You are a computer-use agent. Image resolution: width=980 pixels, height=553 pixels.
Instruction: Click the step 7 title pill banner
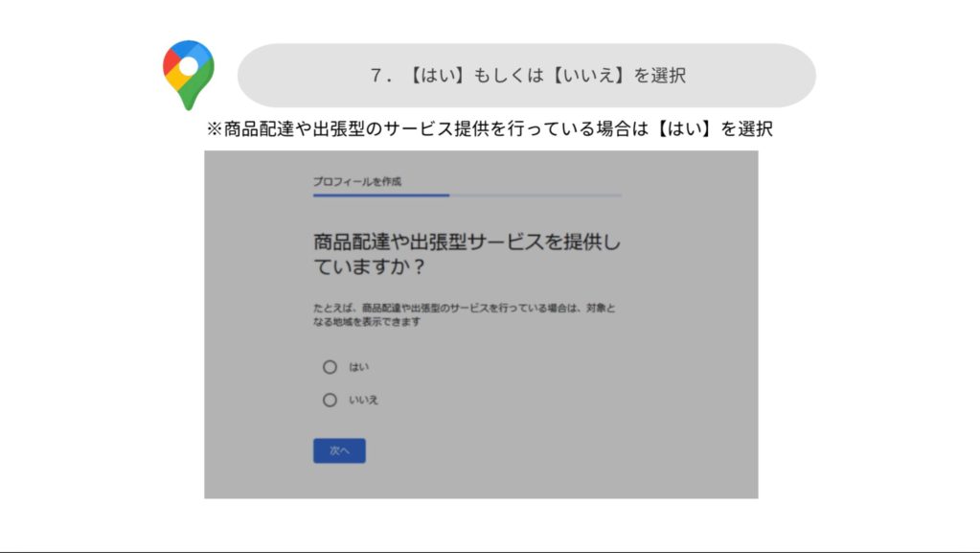pos(526,75)
